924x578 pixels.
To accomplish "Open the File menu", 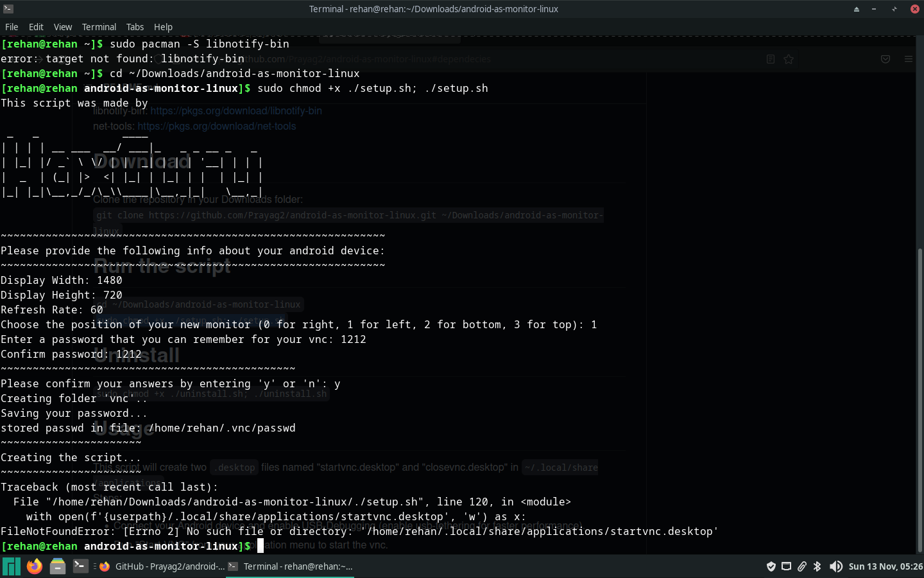I will [12, 27].
